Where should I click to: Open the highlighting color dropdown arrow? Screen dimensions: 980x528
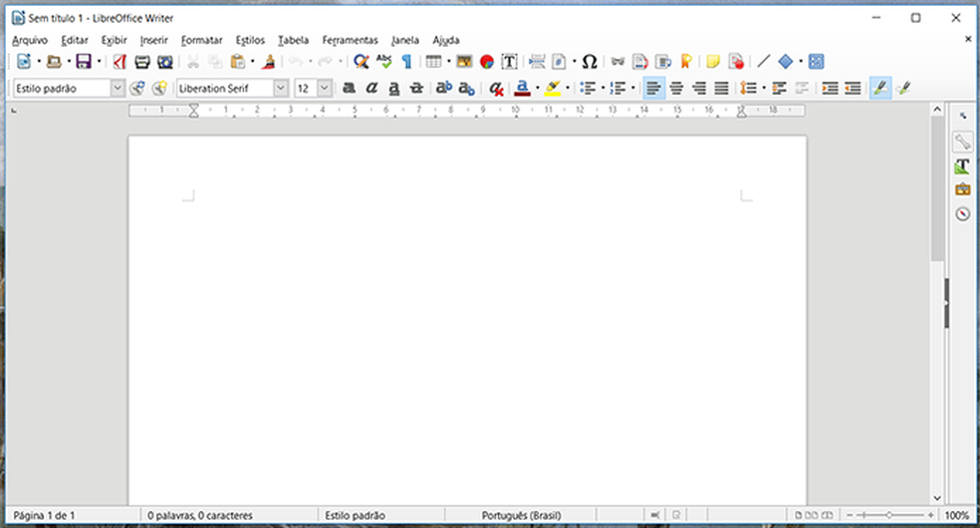(x=568, y=88)
